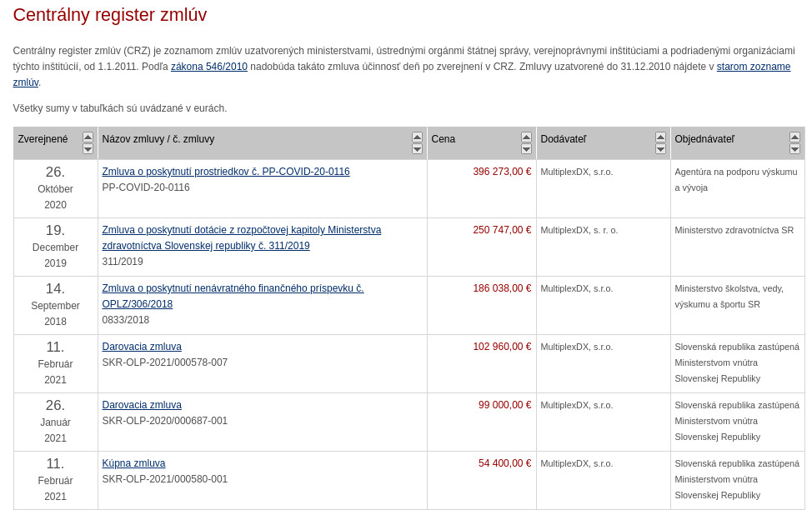Open the zákona 546/2010 link
The width and height of the screenshot is (812, 510).
(x=208, y=67)
